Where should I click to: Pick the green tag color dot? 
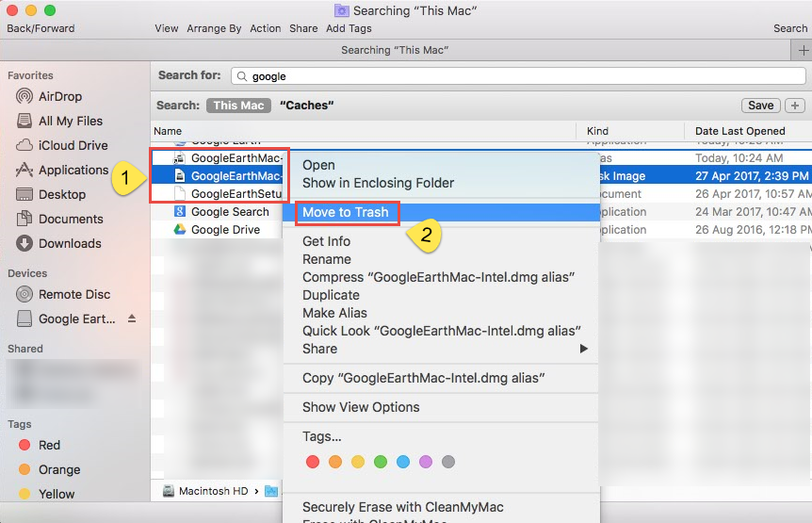381,462
